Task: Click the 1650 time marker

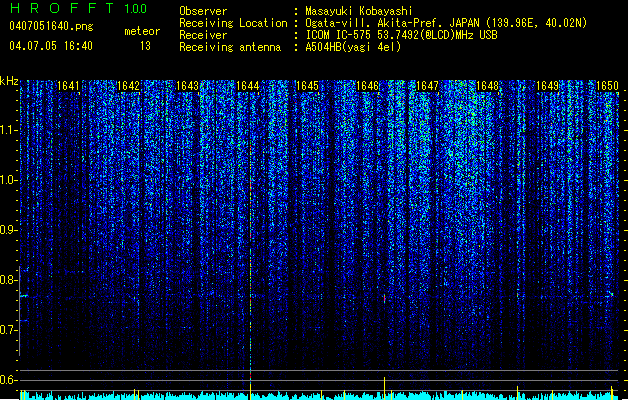Action: 607,86
